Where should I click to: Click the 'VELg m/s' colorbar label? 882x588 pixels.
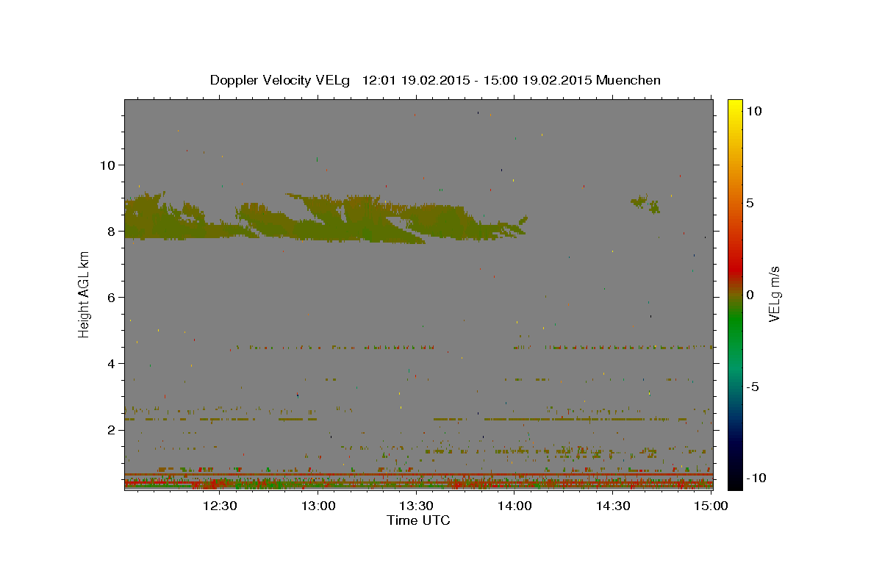[x=774, y=293]
